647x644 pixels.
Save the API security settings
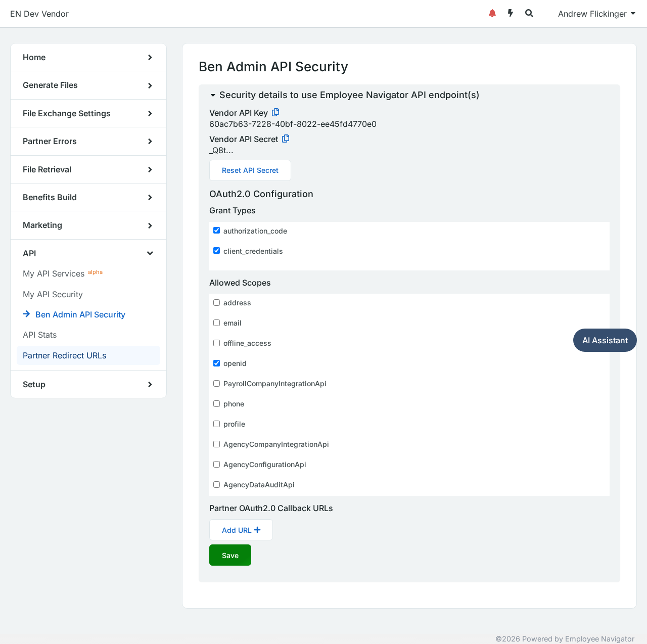pyautogui.click(x=230, y=555)
